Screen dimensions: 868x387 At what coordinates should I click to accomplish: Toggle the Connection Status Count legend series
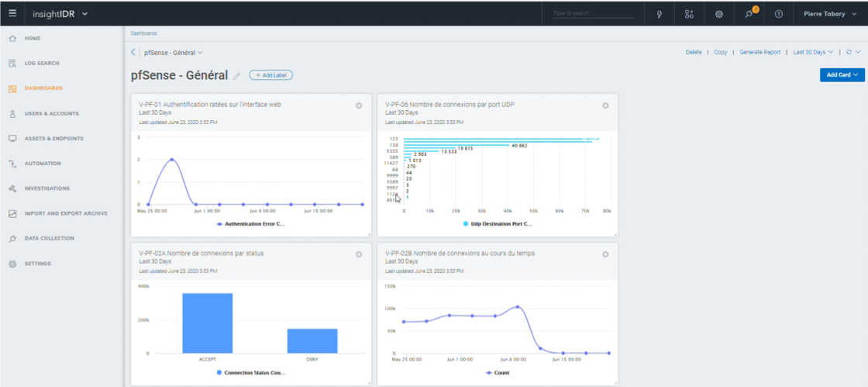(x=251, y=372)
